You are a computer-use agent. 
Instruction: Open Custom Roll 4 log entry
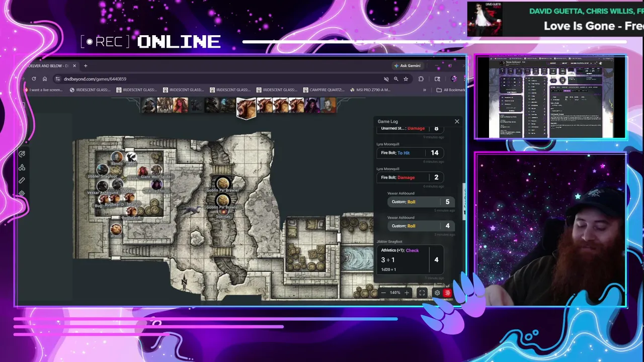pyautogui.click(x=421, y=226)
